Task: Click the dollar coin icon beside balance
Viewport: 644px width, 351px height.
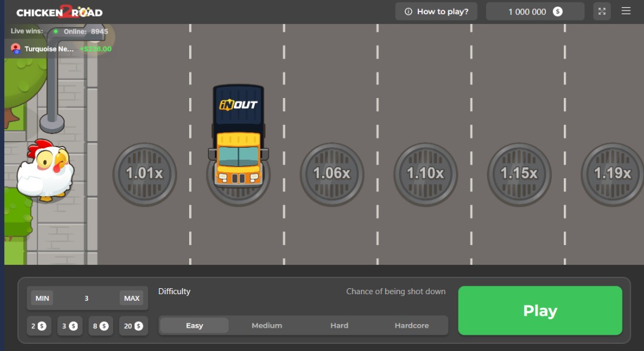Action: (557, 11)
